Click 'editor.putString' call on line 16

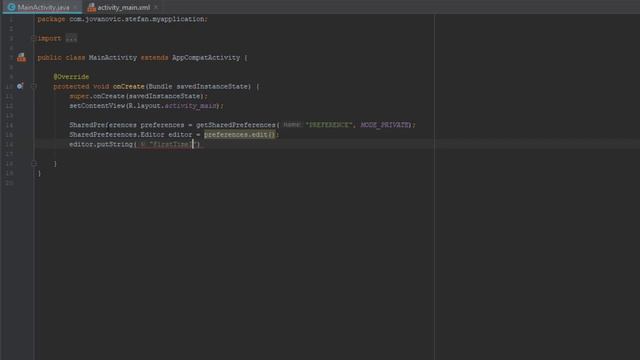[x=101, y=144]
